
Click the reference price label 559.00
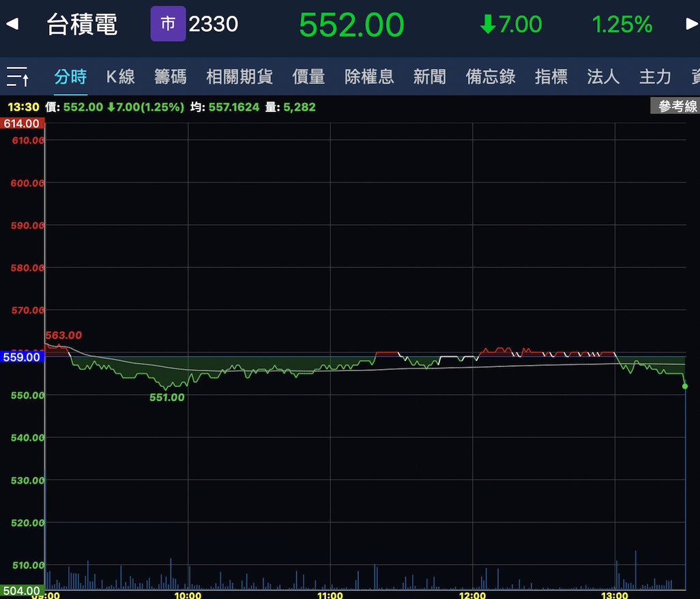(22, 357)
